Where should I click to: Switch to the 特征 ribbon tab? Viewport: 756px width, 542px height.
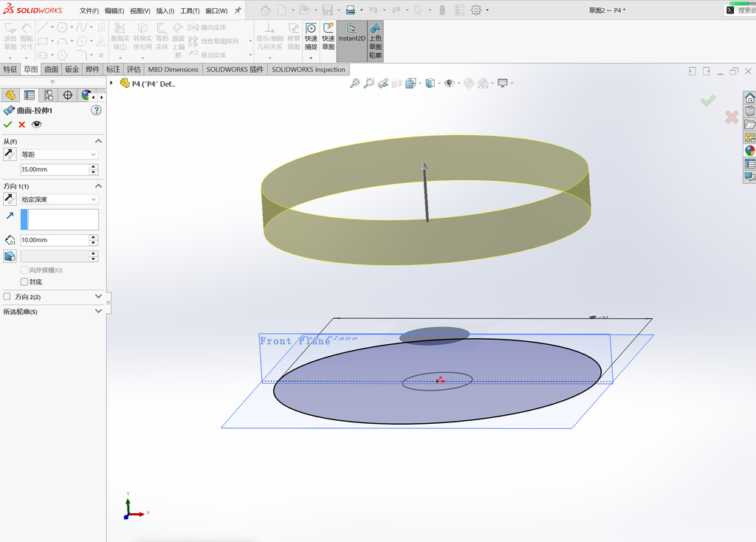tap(10, 69)
